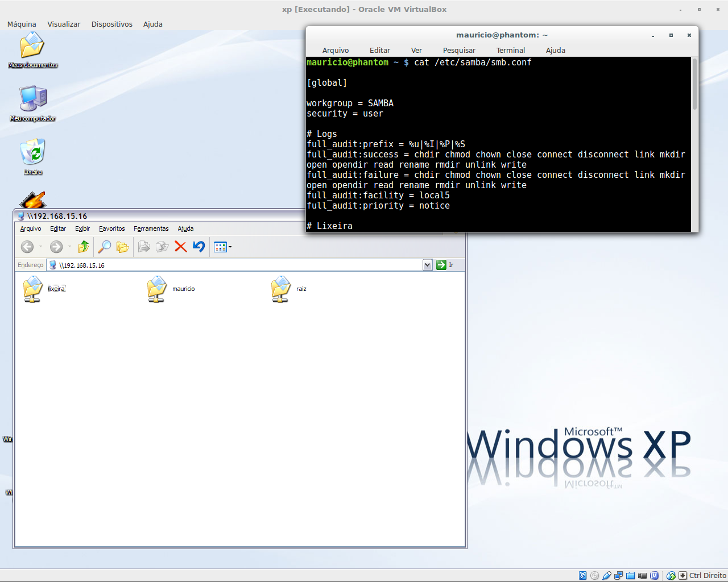The width and height of the screenshot is (728, 582).
Task: Open the Ferramentas menu in Explorer
Action: click(x=151, y=228)
